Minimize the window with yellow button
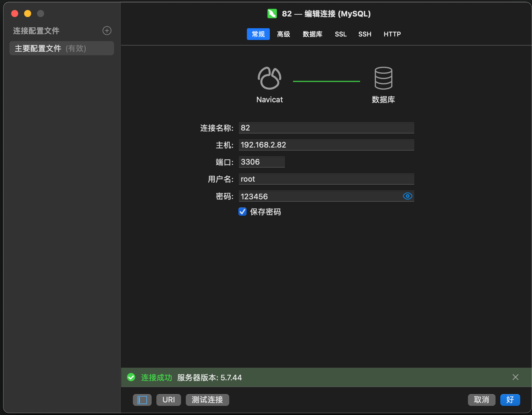This screenshot has width=532, height=415. coord(28,14)
